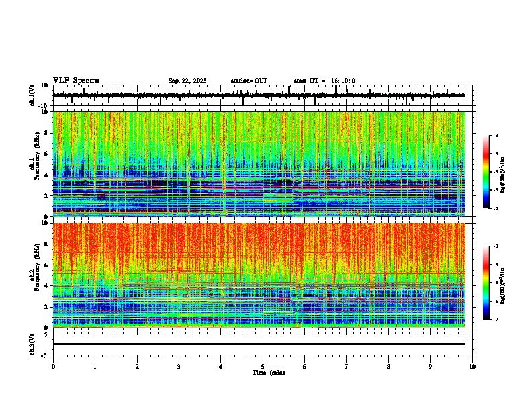This screenshot has width=532, height=411.
Task: Click the "6" kHz tick on ch.2 spectrogram
Action: pyautogui.click(x=47, y=265)
